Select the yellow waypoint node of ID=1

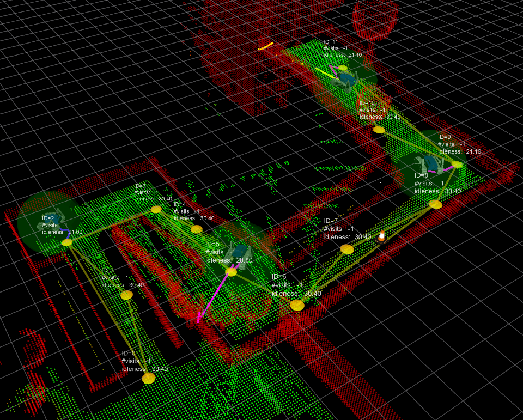click(x=126, y=295)
